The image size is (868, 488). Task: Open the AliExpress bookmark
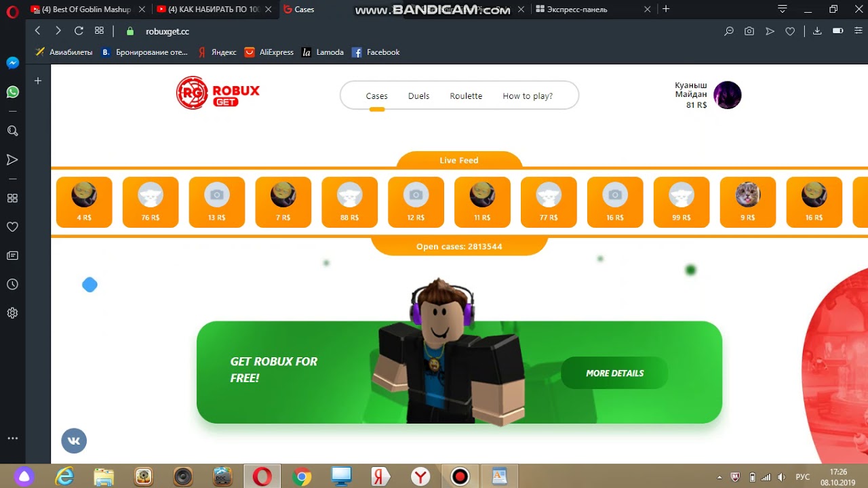pyautogui.click(x=269, y=52)
